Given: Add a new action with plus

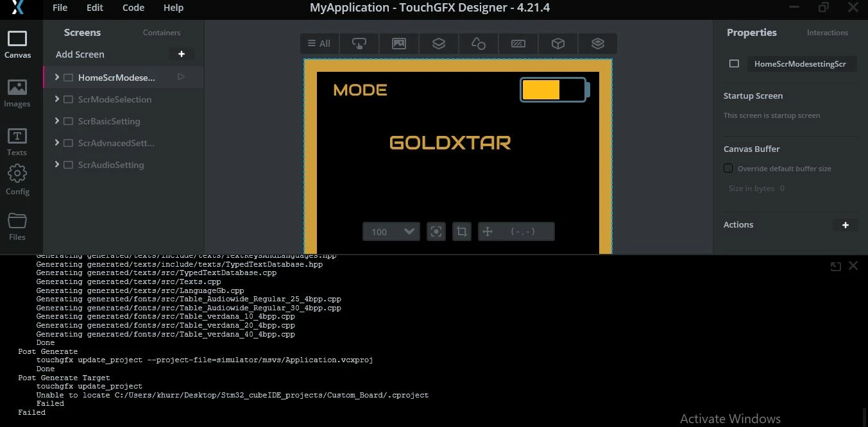Looking at the screenshot, I should click(846, 225).
